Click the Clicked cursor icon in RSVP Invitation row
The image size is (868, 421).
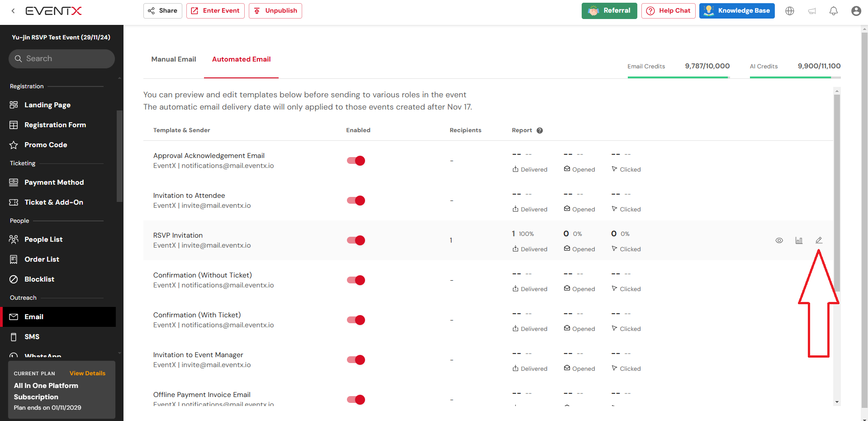614,249
